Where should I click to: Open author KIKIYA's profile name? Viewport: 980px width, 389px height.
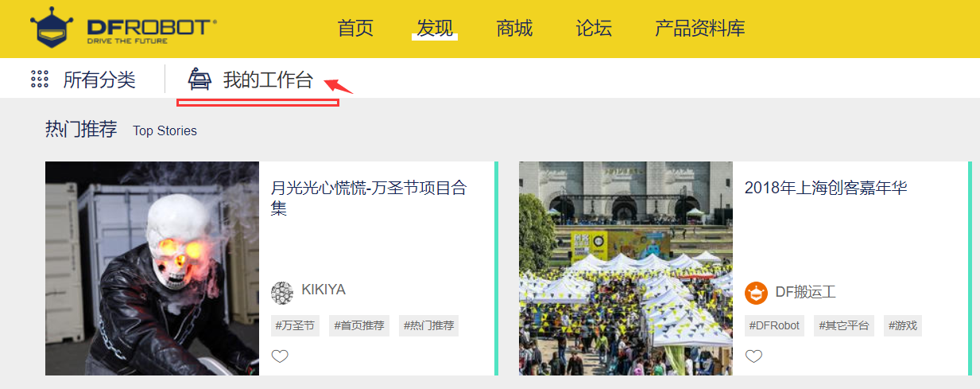coord(323,290)
